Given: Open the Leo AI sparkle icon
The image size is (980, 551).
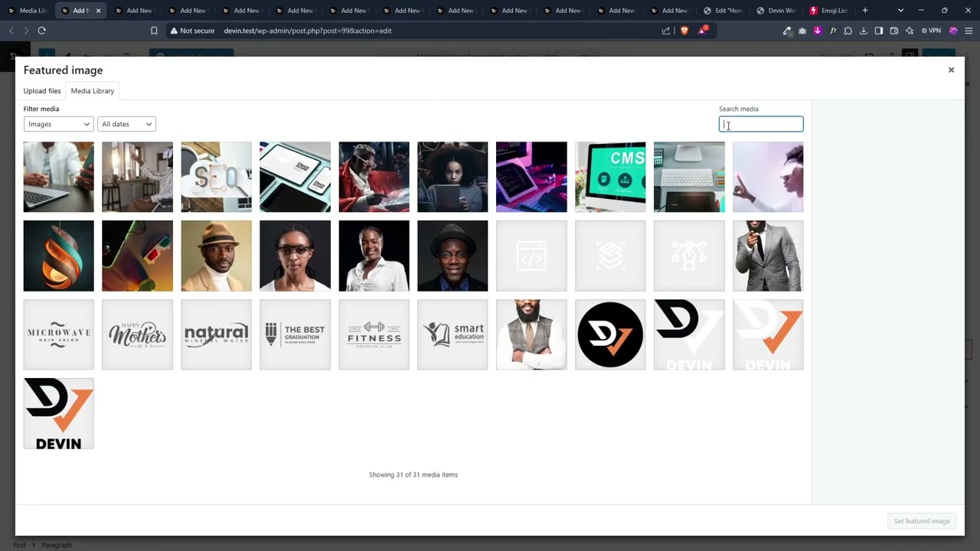Looking at the screenshot, I should point(910,31).
